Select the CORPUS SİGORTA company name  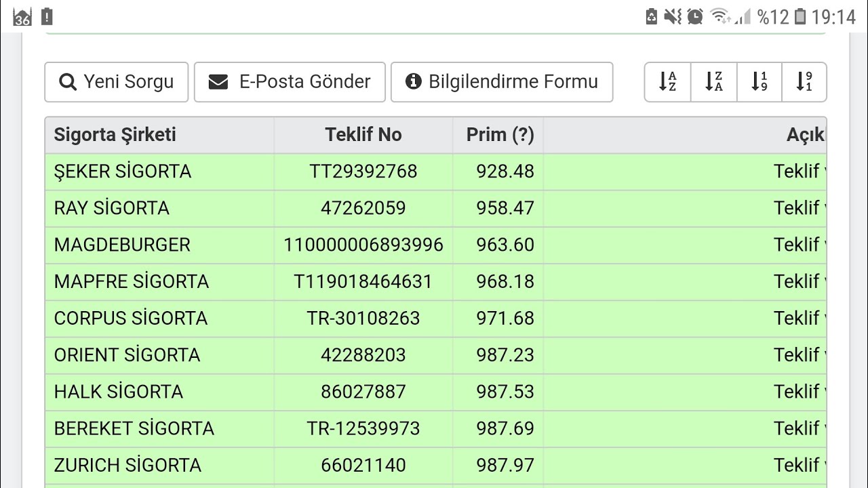coord(131,318)
